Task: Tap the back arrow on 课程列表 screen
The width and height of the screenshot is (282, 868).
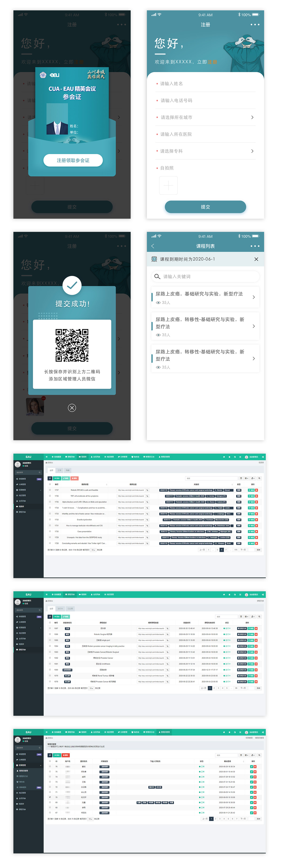Action: 153,246
